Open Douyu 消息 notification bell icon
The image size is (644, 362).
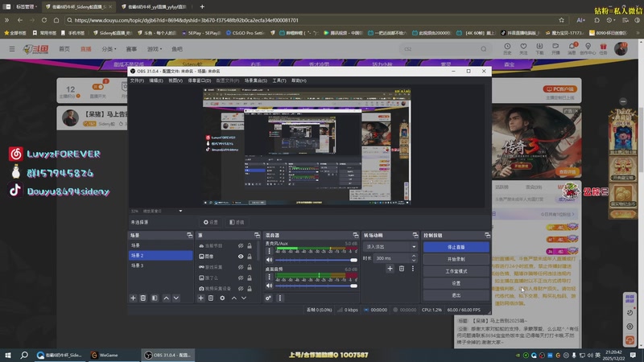pos(572,48)
